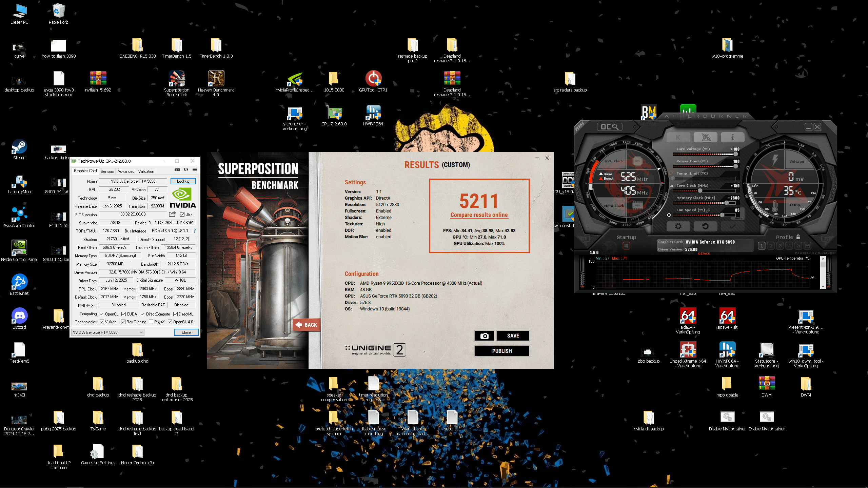Click Bus Interface question mark icon
This screenshot has width=868, height=488.
pyautogui.click(x=195, y=231)
